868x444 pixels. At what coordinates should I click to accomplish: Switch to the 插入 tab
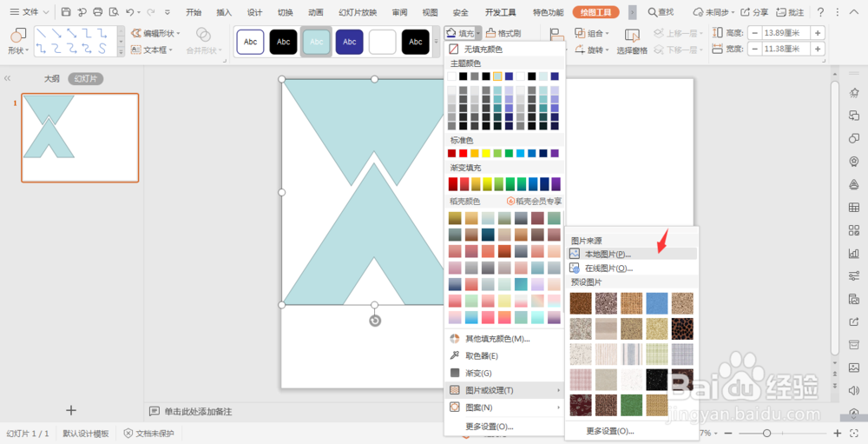click(224, 12)
